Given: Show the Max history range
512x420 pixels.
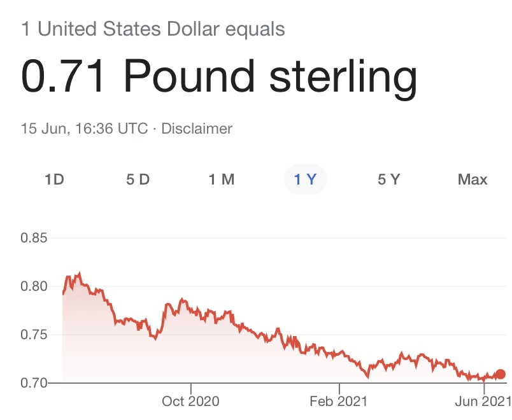Looking at the screenshot, I should 473,179.
